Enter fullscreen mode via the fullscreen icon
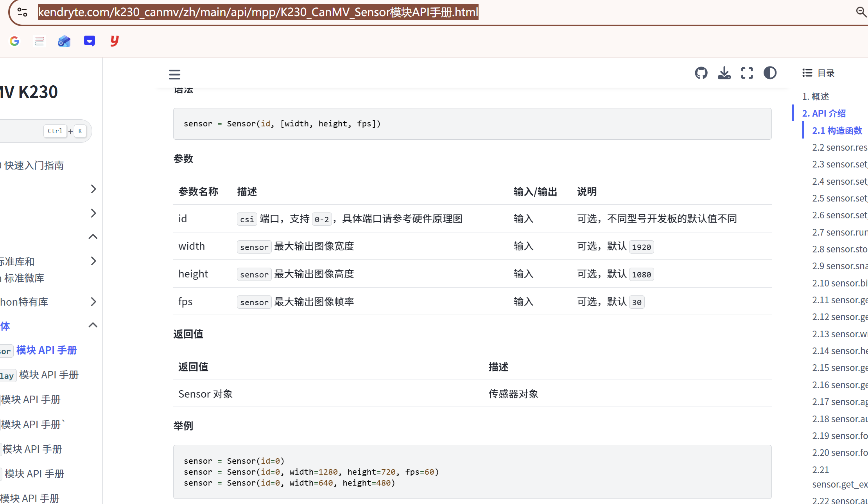The height and width of the screenshot is (504, 868). pos(747,73)
